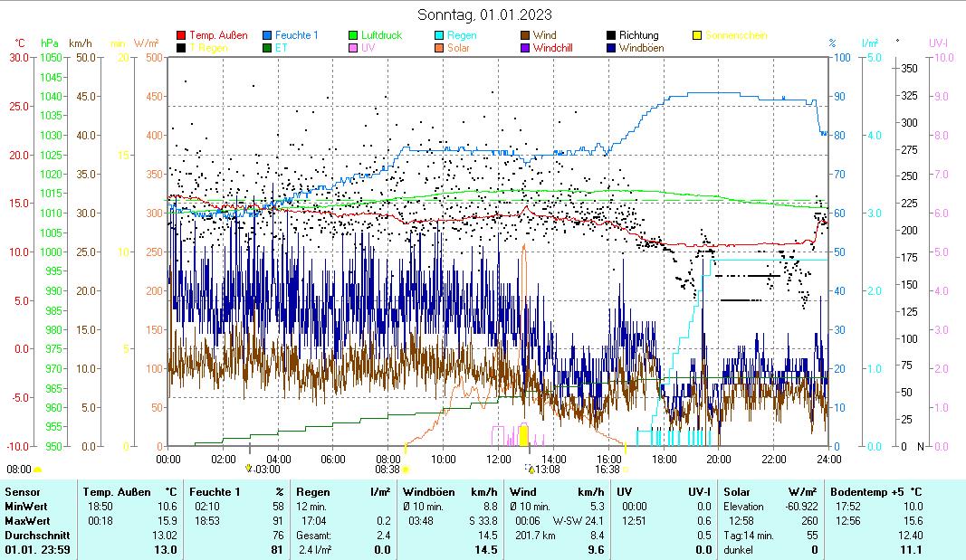
Task: Click the MinWert row label
Action: coord(27,507)
